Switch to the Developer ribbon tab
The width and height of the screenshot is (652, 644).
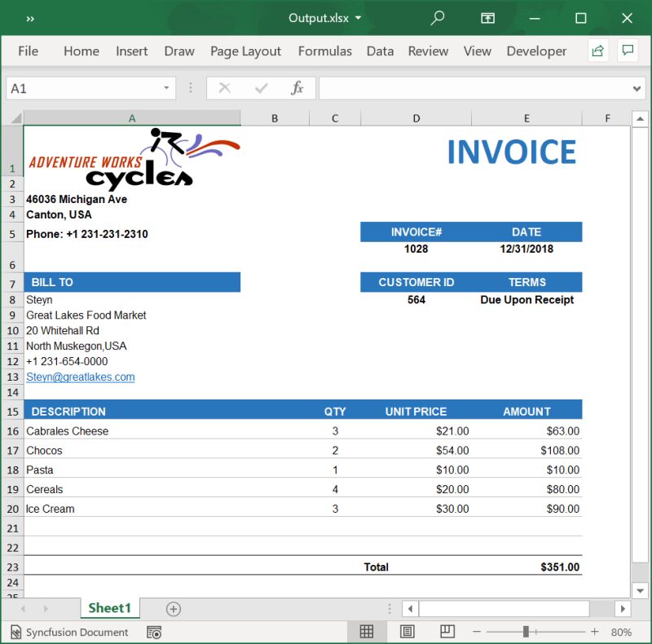(536, 51)
